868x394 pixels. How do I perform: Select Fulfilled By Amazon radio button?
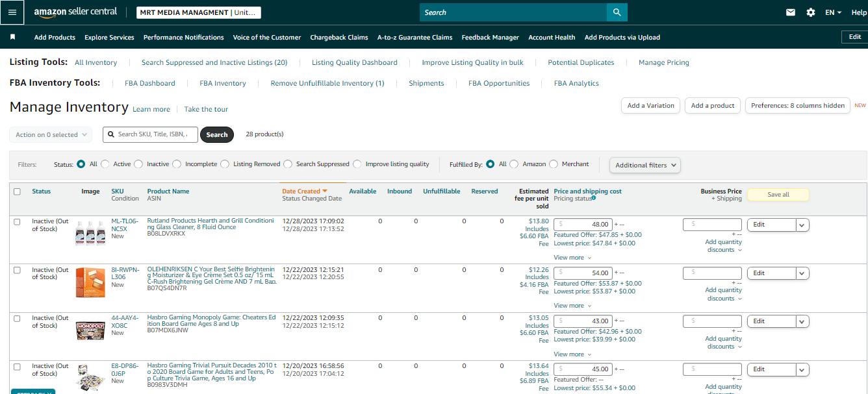point(514,164)
